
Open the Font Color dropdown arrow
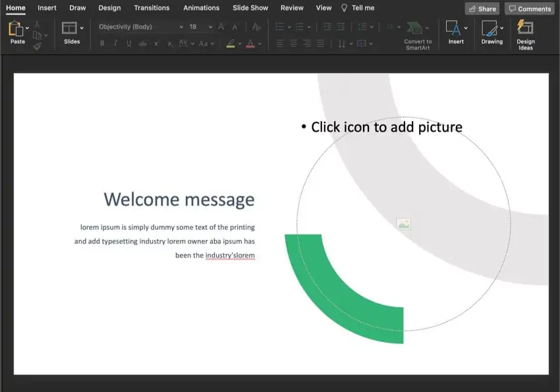[x=259, y=42]
